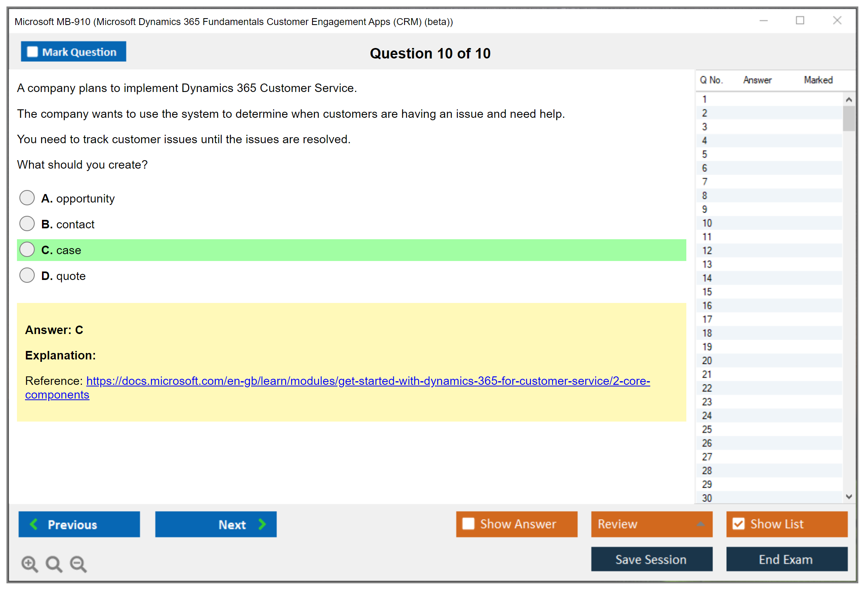Image resolution: width=868 pixels, height=593 pixels.
Task: Select option A opportunity
Action: click(27, 198)
